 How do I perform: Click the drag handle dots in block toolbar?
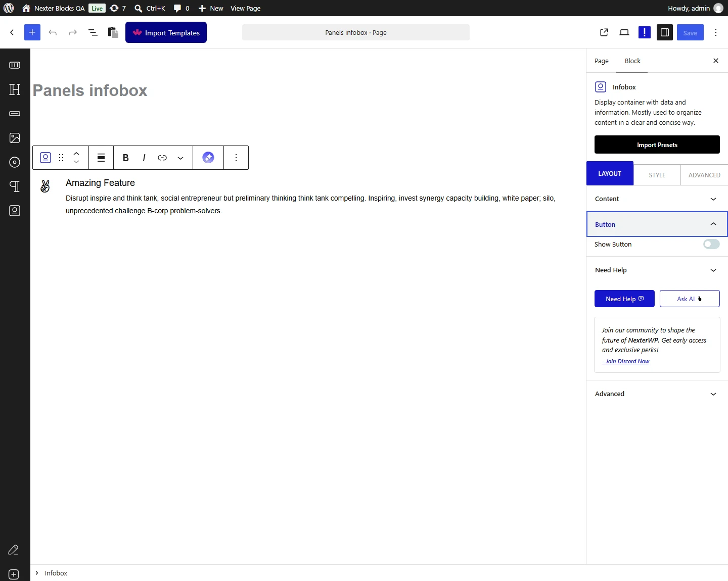click(61, 158)
